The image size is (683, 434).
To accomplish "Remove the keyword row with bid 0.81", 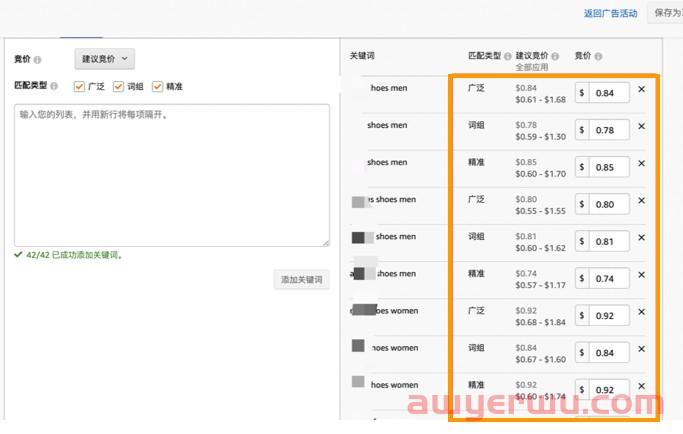I will tap(641, 238).
